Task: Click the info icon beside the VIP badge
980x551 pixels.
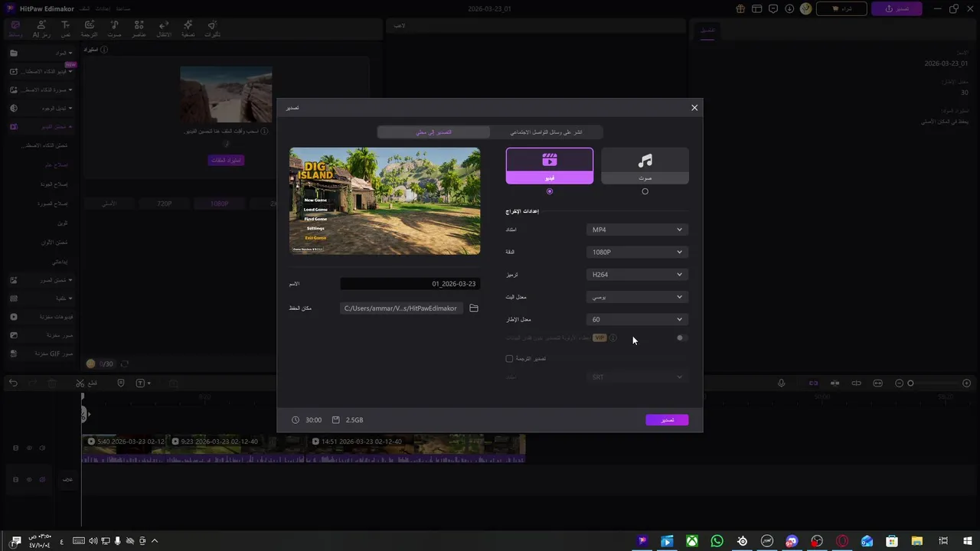Action: [x=612, y=338]
